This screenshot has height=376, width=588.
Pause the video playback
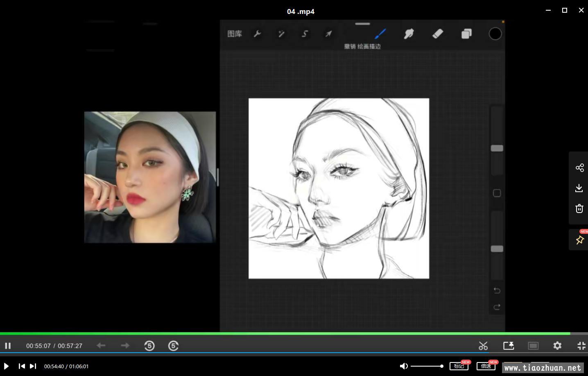pos(8,346)
